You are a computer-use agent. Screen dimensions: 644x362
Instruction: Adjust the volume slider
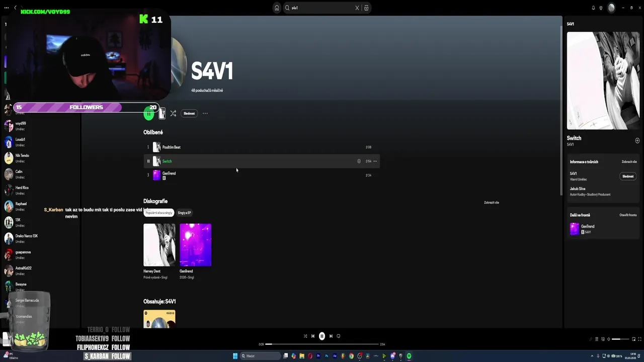click(x=620, y=339)
